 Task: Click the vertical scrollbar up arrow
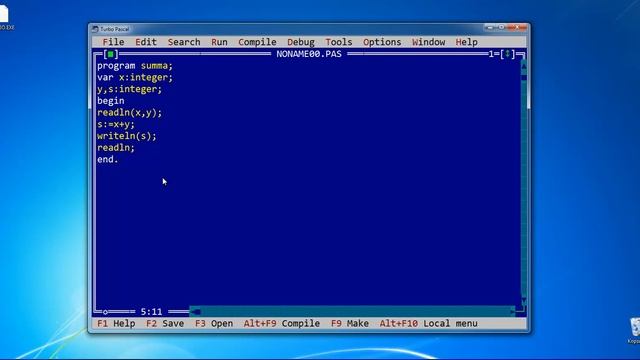(524, 66)
